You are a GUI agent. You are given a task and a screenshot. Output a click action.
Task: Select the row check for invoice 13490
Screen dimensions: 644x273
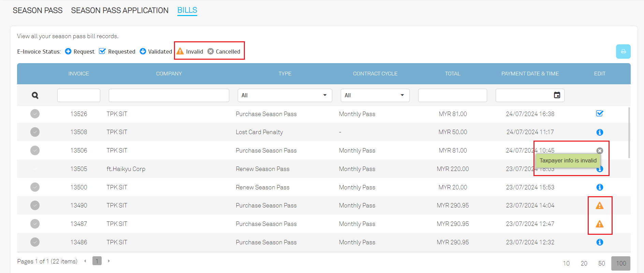click(x=35, y=205)
